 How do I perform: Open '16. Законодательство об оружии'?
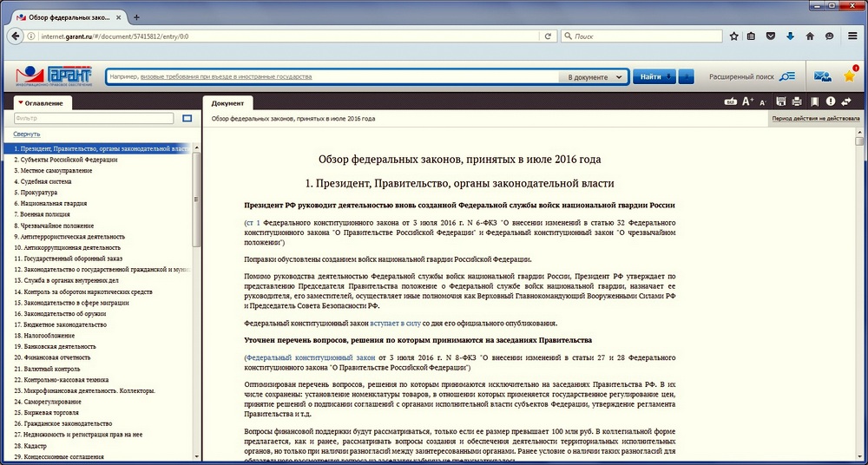tap(60, 313)
